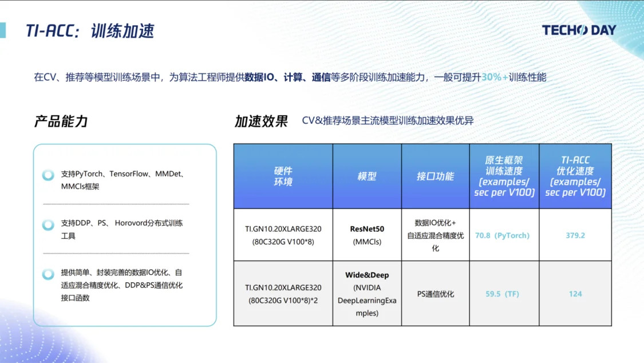Click the 59.5 (TF) speed value
Screen dimensions: 644x363
tap(502, 294)
